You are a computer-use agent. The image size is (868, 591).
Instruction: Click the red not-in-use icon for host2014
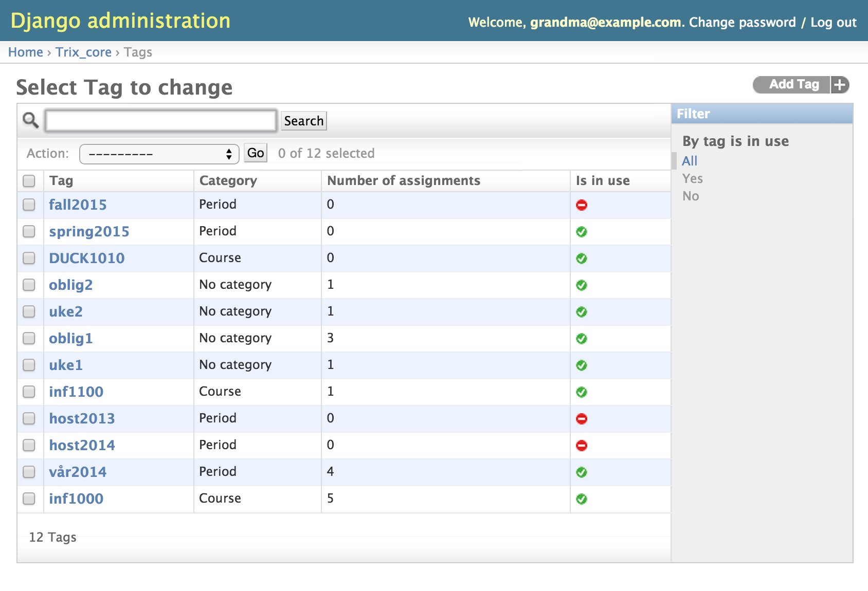pos(582,446)
